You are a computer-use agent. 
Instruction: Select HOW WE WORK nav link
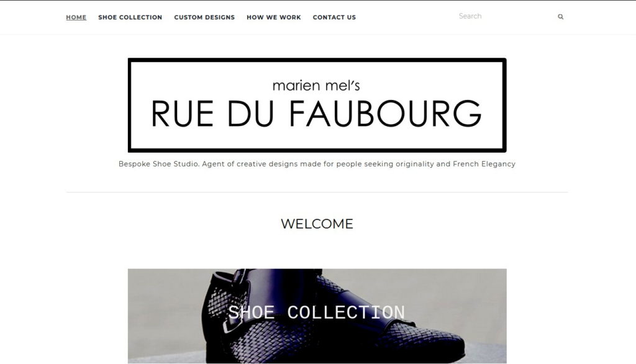click(x=274, y=17)
